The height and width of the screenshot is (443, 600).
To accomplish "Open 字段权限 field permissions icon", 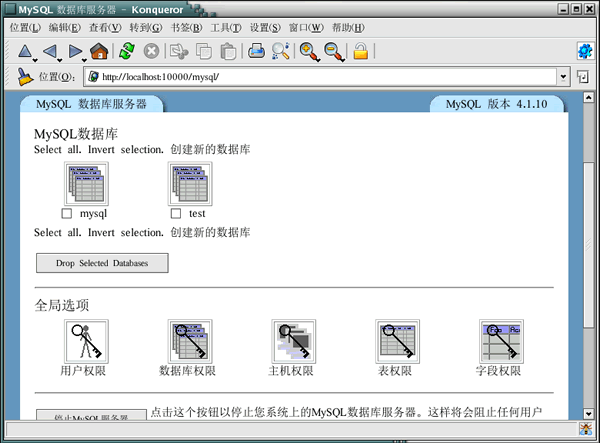I will pyautogui.click(x=502, y=341).
